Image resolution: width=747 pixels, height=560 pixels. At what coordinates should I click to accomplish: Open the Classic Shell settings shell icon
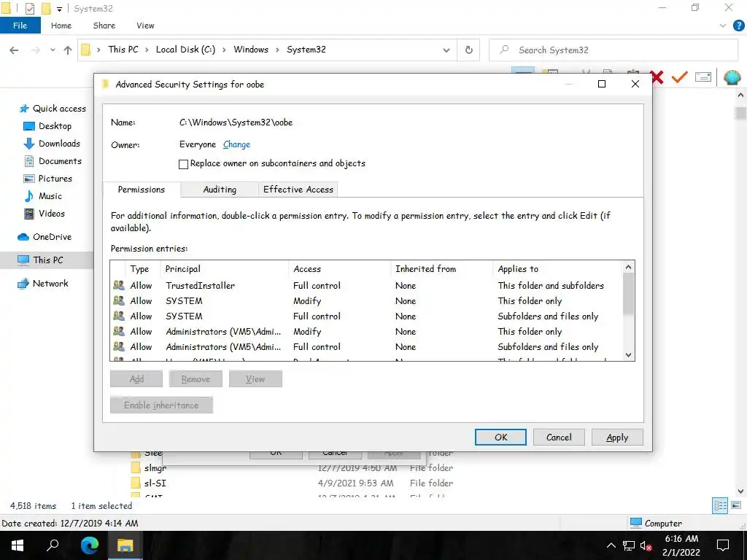click(x=732, y=77)
